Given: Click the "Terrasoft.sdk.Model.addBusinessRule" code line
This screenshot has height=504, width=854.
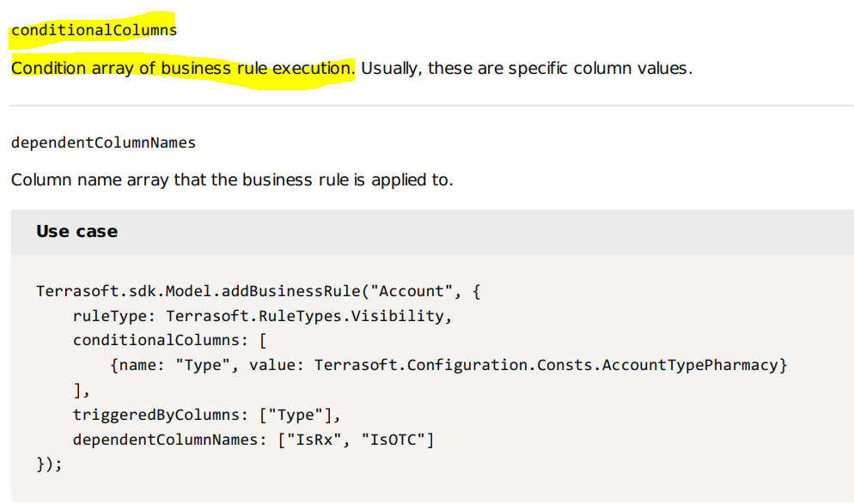Looking at the screenshot, I should click(259, 291).
